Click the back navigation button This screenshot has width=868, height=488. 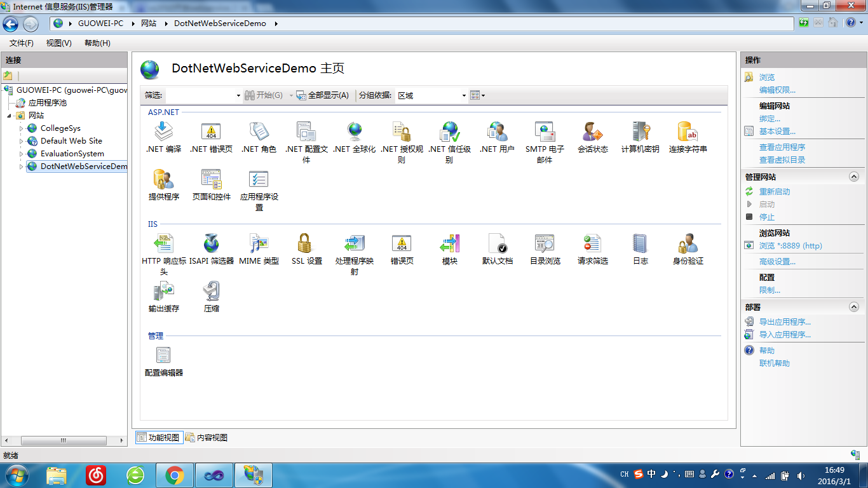tap(11, 24)
